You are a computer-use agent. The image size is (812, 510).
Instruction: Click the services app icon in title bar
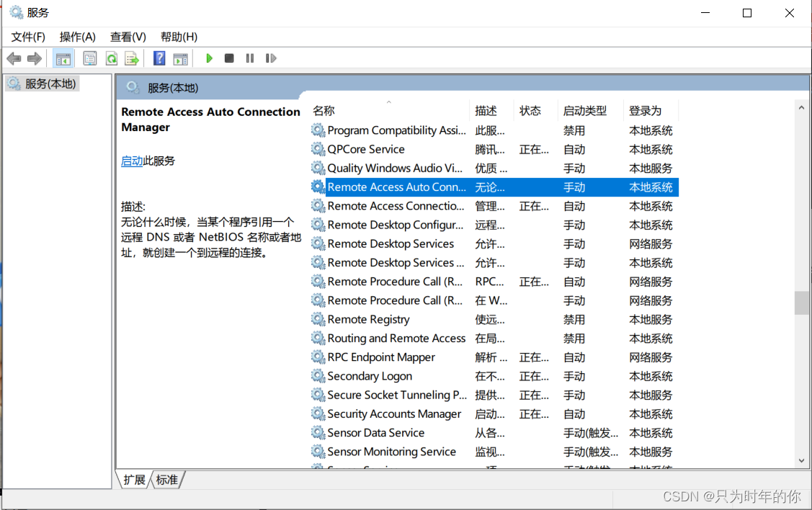pos(16,12)
